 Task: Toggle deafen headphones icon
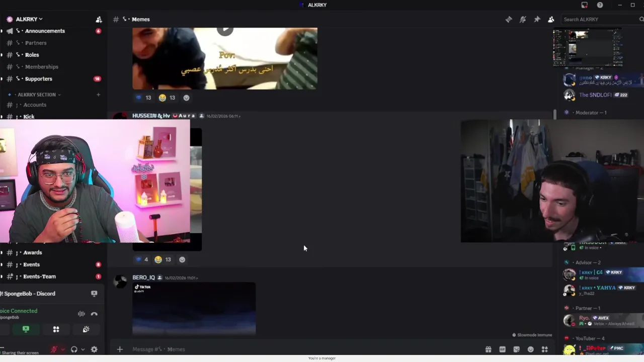[x=74, y=349]
